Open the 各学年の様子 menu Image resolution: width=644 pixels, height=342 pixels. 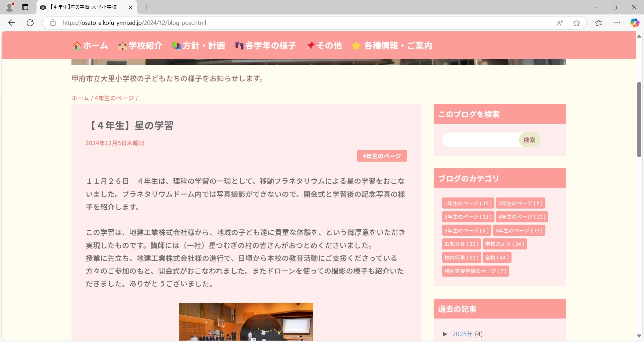271,46
